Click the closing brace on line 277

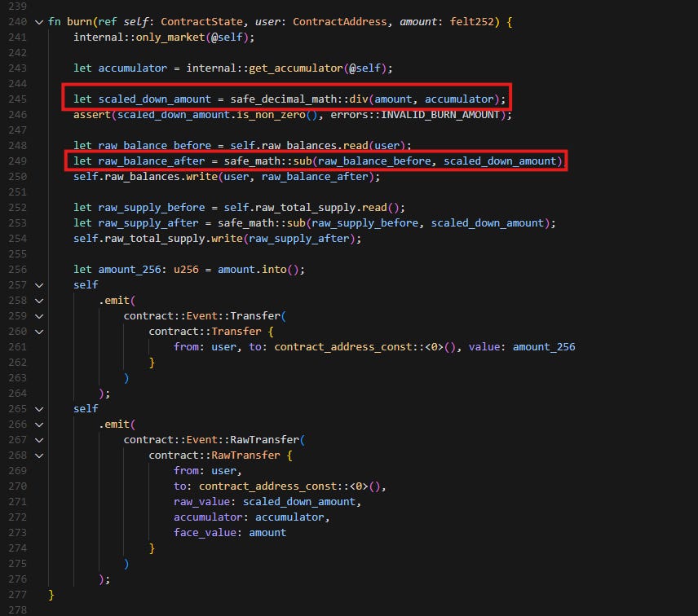click(51, 595)
